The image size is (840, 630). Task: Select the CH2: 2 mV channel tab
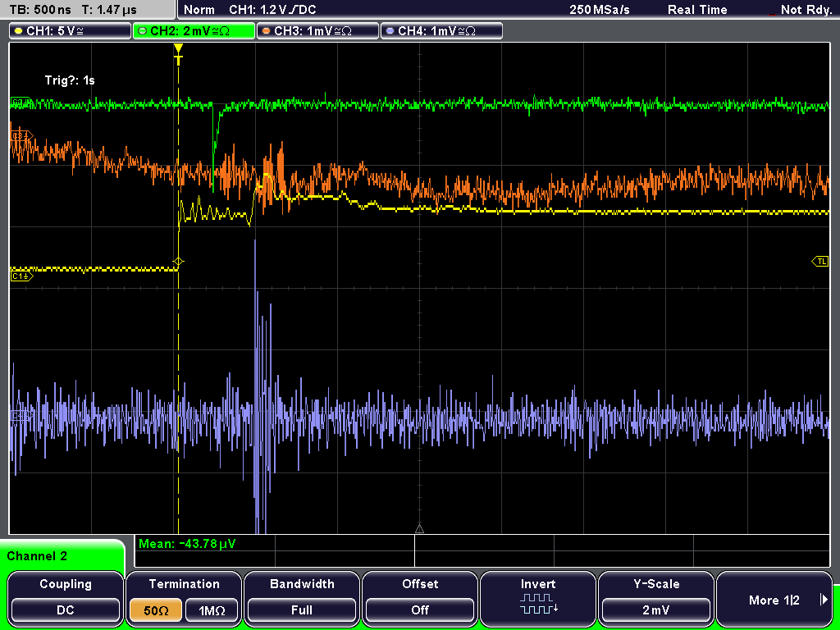coord(194,31)
